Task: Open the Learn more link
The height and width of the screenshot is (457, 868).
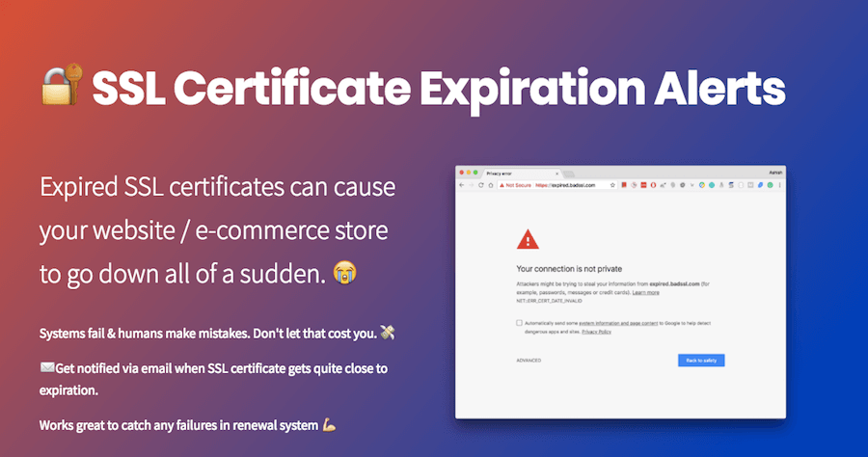Action: coord(645,292)
